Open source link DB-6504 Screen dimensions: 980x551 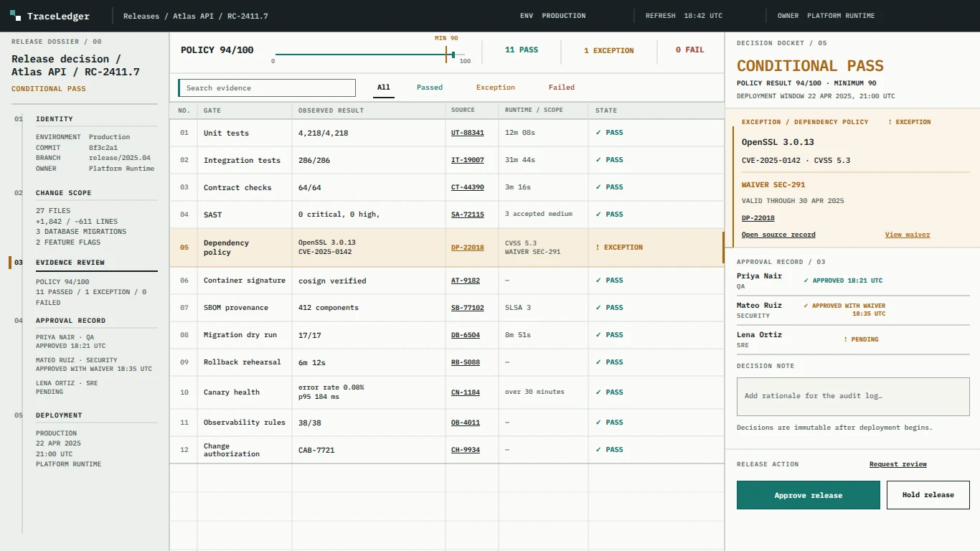click(x=466, y=335)
